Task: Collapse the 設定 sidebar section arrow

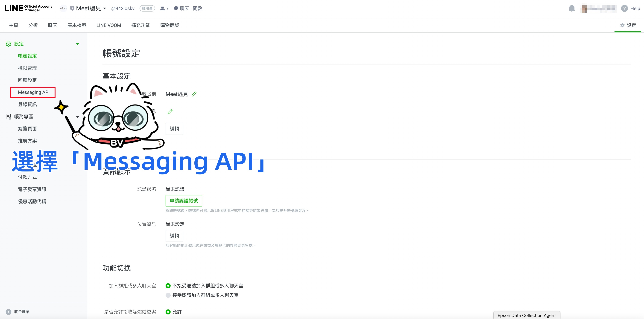Action: [x=77, y=44]
